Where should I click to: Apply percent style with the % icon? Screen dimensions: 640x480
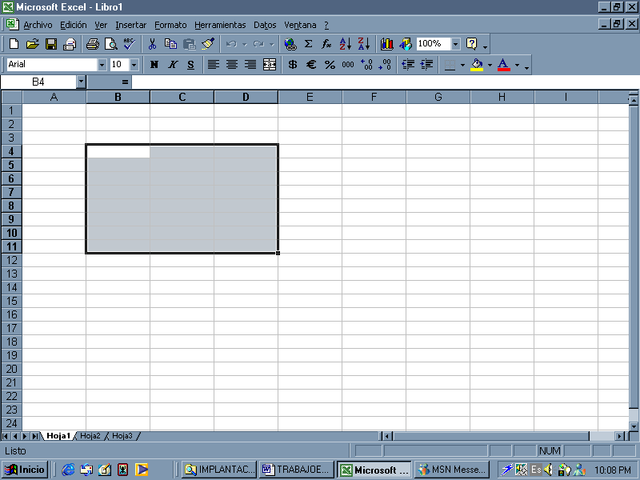[x=329, y=64]
